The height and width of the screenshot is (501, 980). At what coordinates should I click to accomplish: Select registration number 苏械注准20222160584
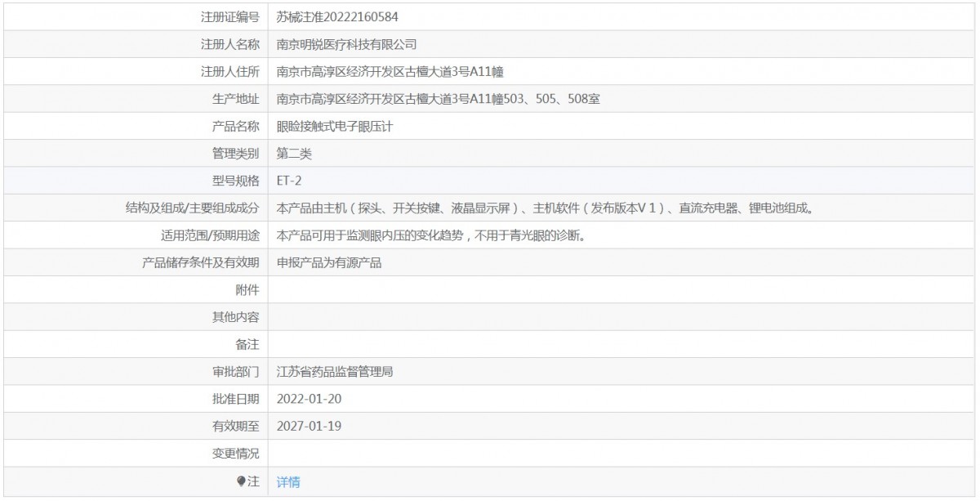[x=337, y=16]
